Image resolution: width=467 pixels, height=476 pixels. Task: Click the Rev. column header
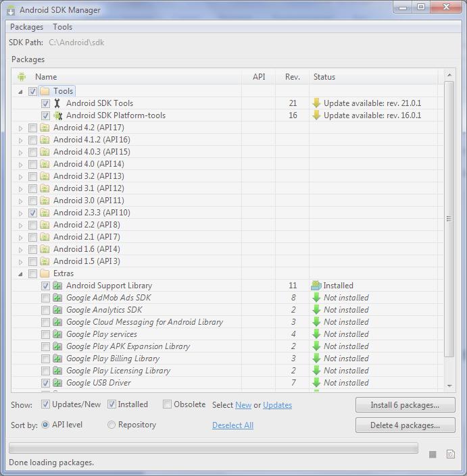[x=292, y=77]
